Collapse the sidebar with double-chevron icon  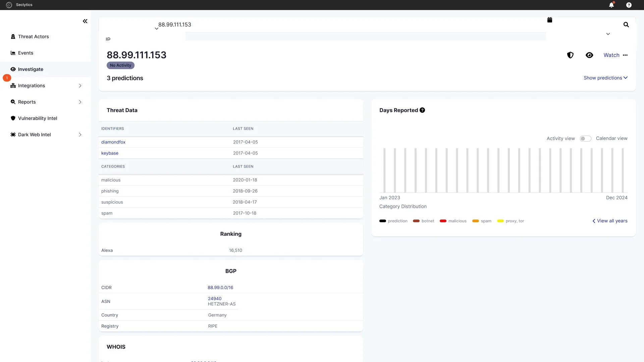coord(85,21)
